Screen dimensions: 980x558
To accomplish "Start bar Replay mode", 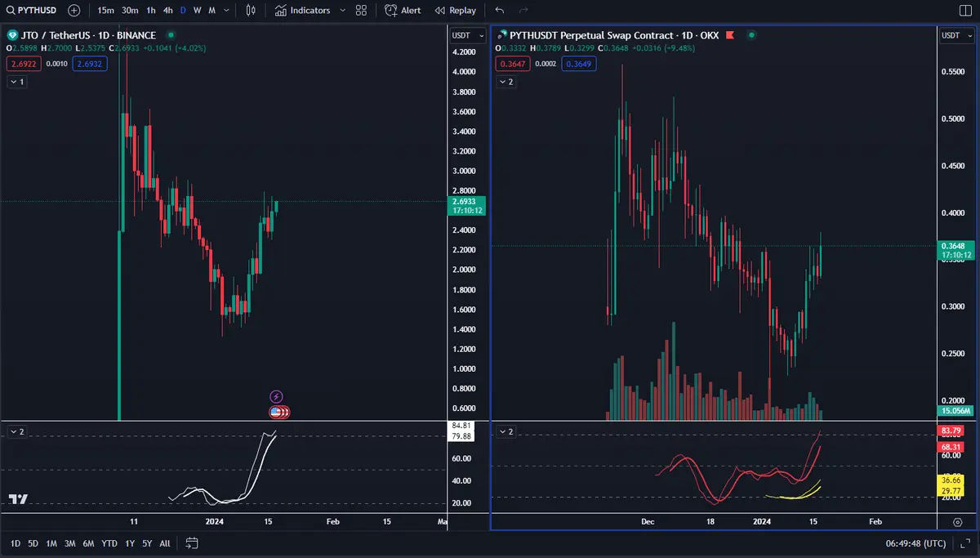I will click(456, 11).
